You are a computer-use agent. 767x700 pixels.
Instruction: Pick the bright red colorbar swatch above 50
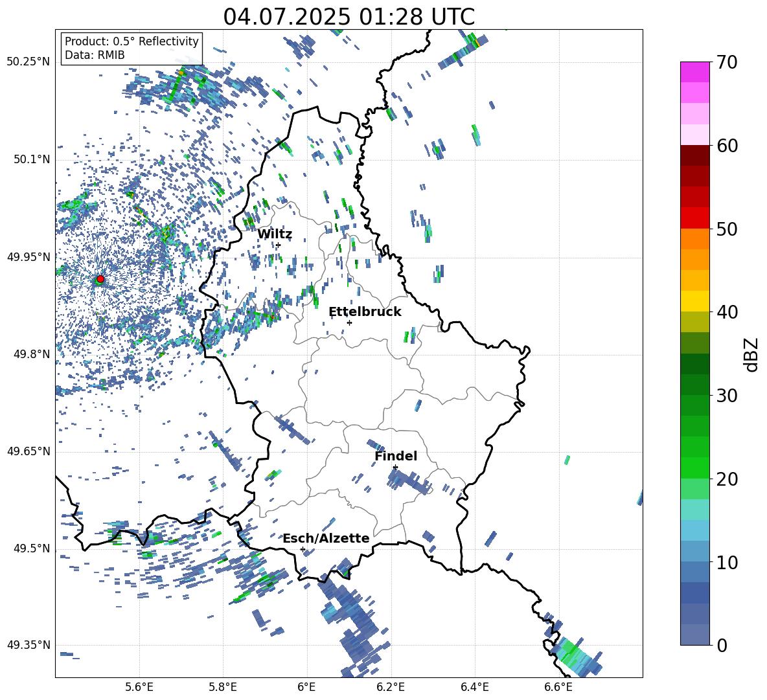[x=694, y=218]
